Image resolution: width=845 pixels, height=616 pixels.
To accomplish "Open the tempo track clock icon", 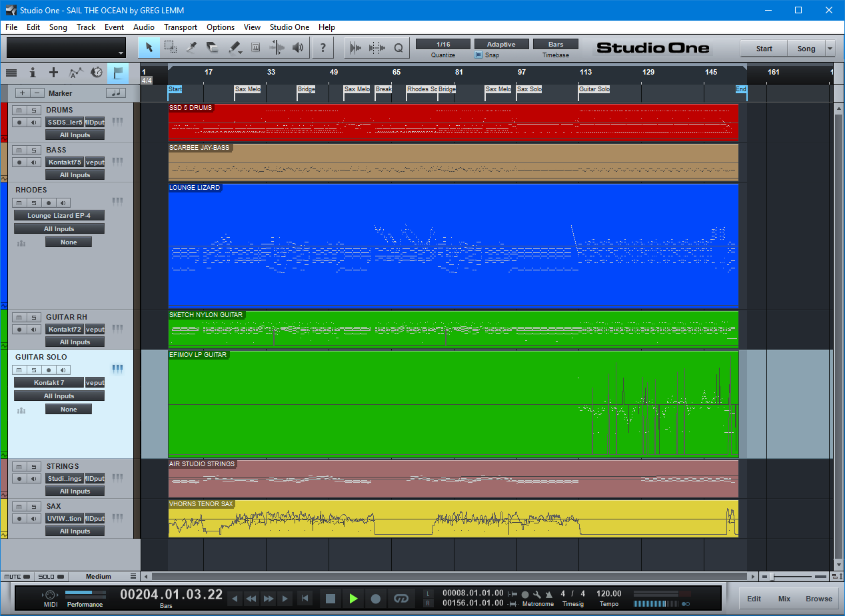I will click(x=97, y=73).
